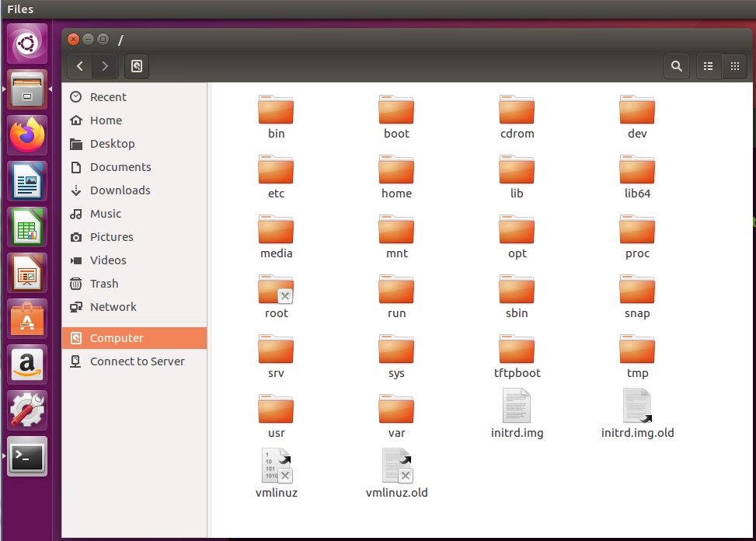Launch LibreOffice Calc from the launcher

point(27,227)
